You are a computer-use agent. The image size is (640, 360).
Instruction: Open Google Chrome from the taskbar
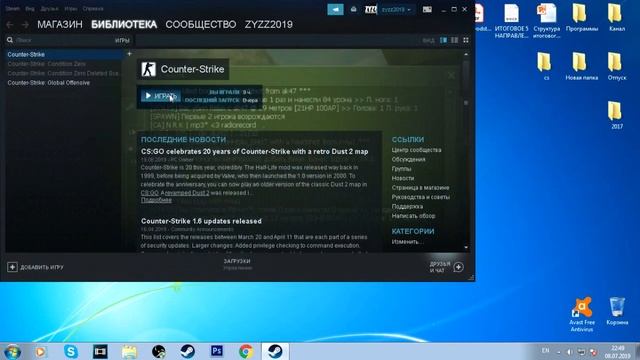[x=246, y=351]
